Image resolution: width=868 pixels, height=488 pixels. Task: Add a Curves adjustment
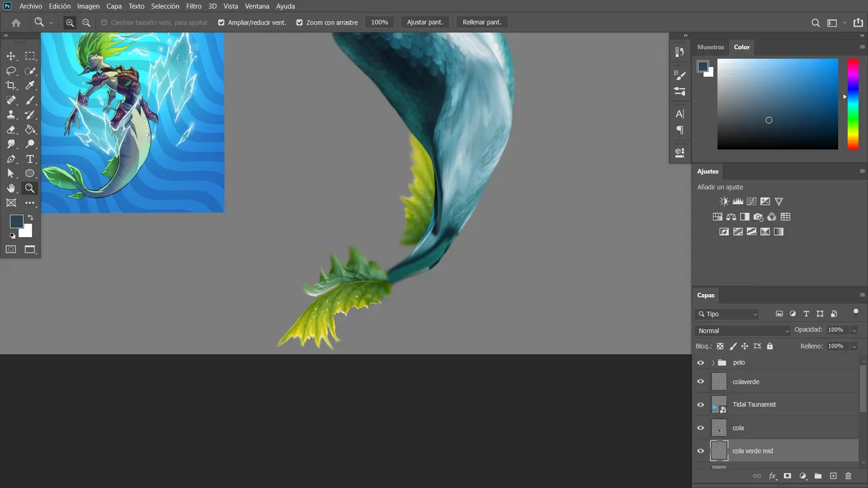[751, 201]
